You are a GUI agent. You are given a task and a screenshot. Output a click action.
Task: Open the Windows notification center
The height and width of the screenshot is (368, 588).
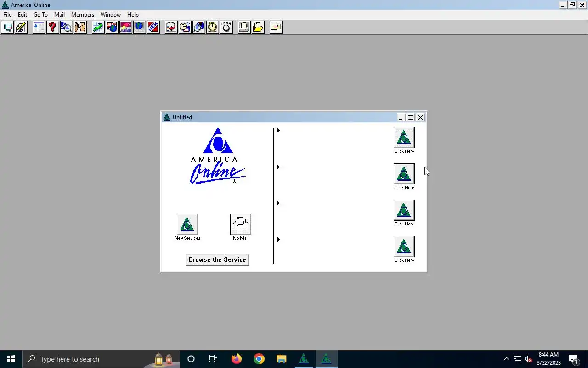point(574,359)
